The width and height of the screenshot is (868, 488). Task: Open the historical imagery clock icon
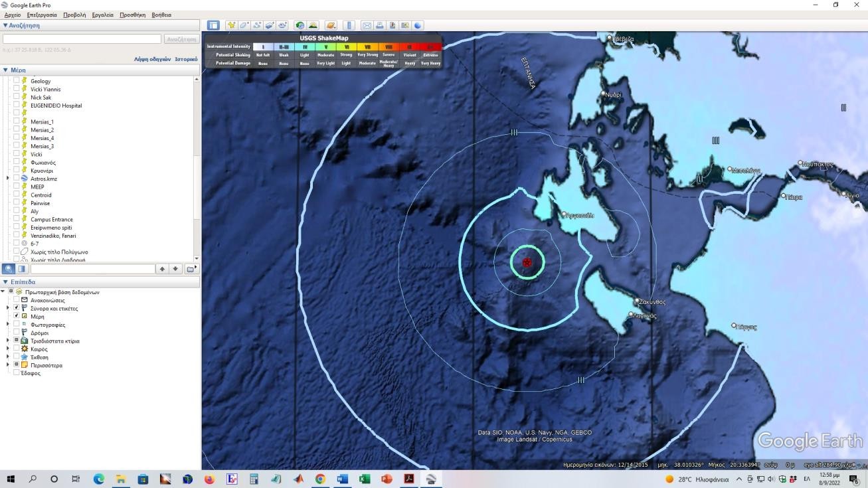pos(300,25)
